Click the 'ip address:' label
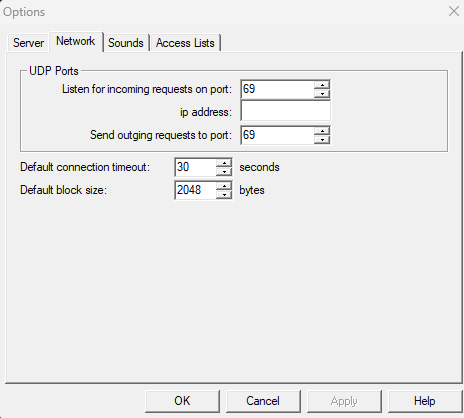This screenshot has height=418, width=464. click(206, 112)
